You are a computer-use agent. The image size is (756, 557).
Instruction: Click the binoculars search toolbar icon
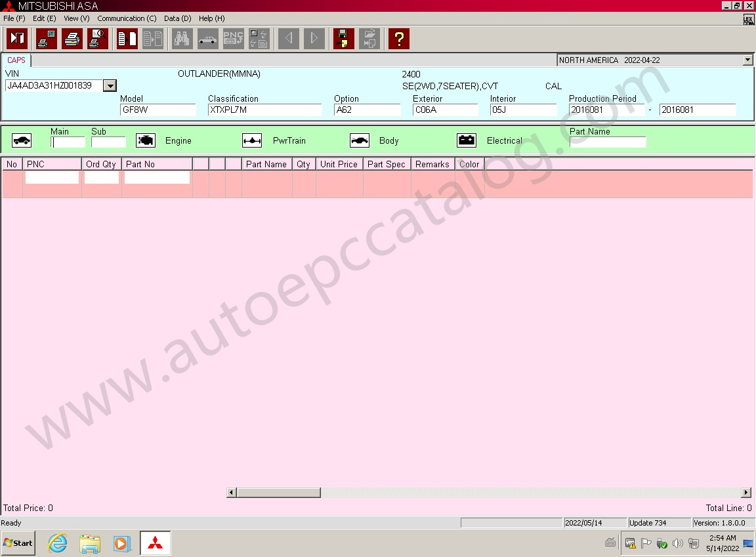coord(182,39)
